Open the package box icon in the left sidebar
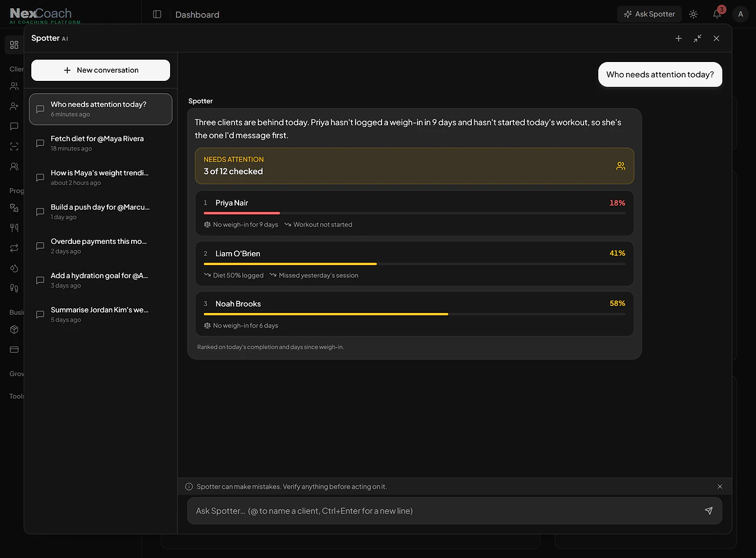The height and width of the screenshot is (558, 756). tap(14, 329)
